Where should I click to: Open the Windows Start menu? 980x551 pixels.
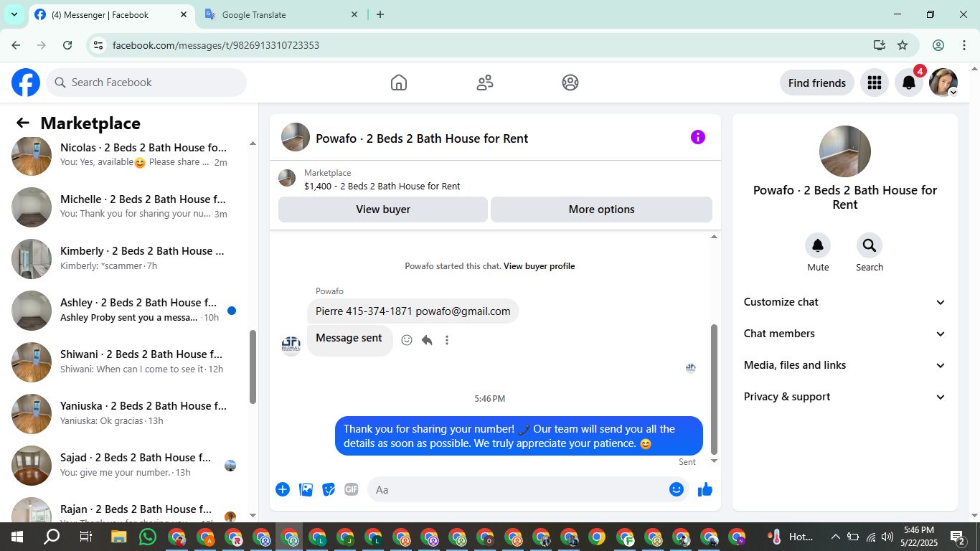(x=17, y=537)
